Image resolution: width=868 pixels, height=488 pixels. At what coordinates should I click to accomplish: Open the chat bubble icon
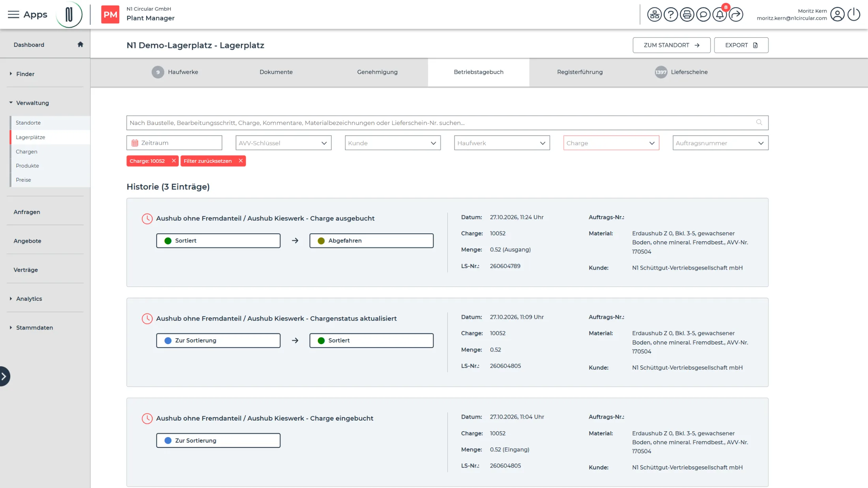click(703, 15)
